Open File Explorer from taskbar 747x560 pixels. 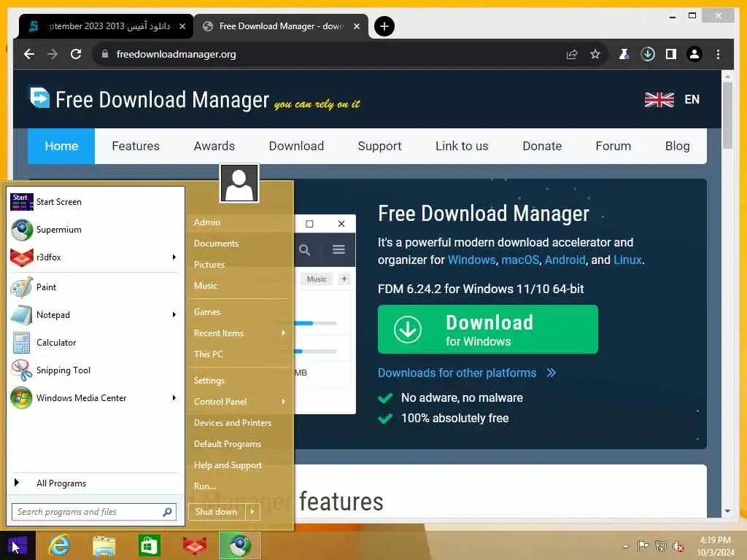(104, 545)
